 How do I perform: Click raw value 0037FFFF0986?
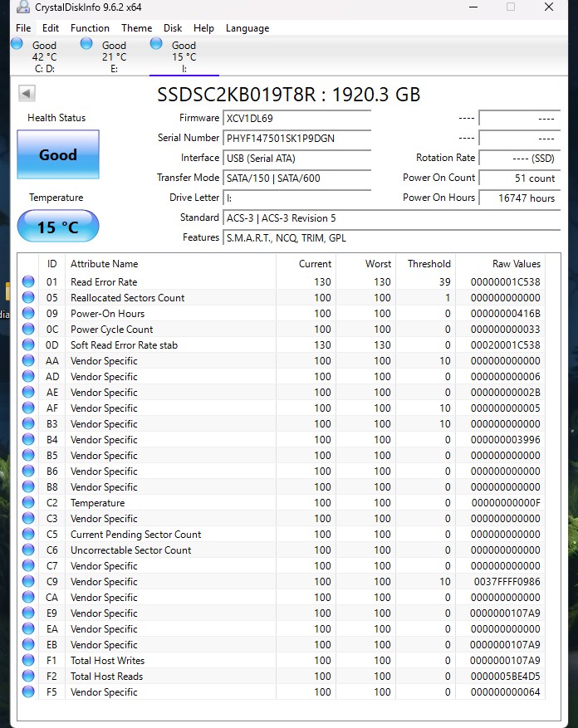click(x=507, y=581)
